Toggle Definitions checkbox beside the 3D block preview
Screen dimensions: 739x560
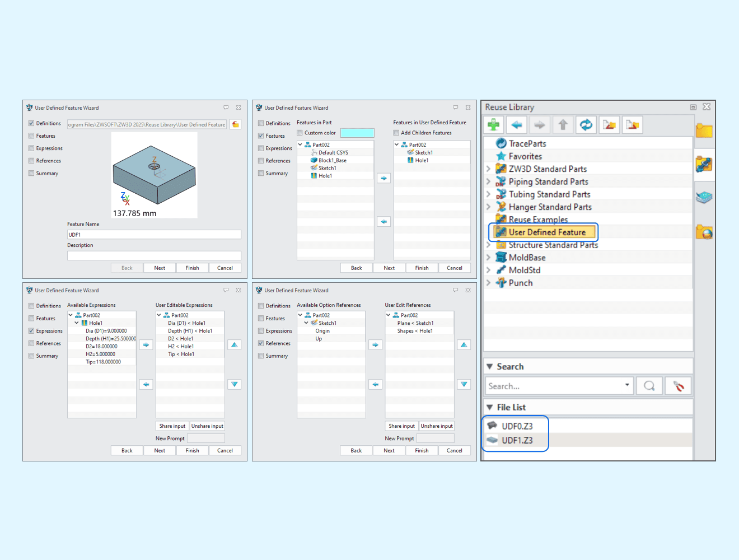click(x=31, y=123)
